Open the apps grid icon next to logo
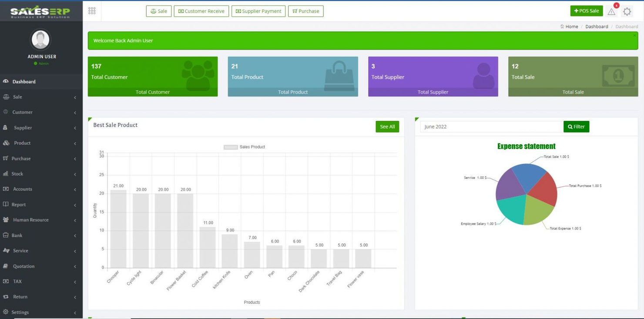The image size is (644, 319). pyautogui.click(x=91, y=10)
